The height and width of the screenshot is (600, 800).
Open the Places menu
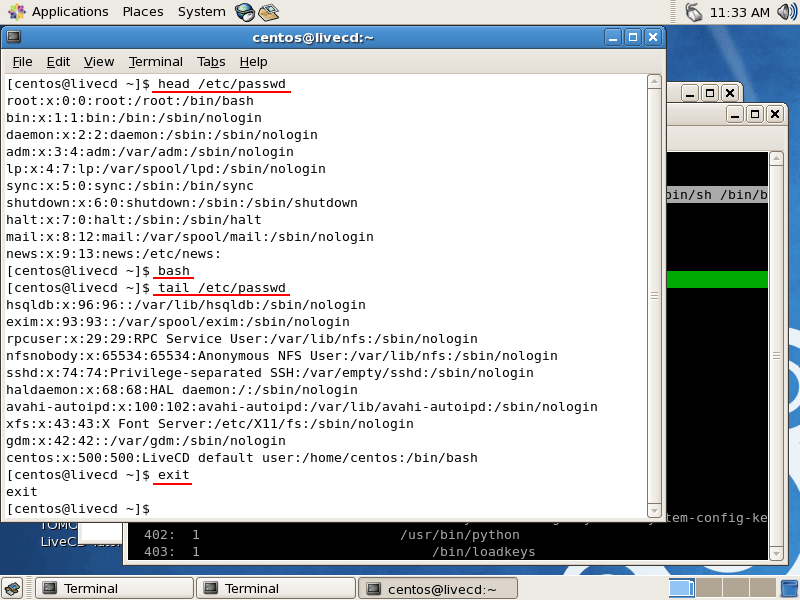143,11
